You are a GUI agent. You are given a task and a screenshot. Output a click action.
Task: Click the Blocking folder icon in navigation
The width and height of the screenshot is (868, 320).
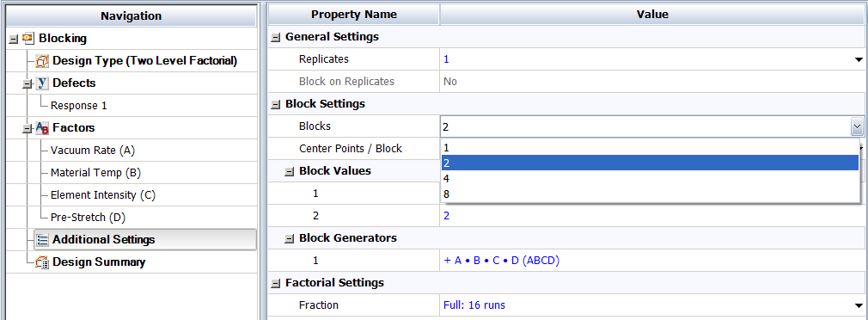pyautogui.click(x=28, y=39)
